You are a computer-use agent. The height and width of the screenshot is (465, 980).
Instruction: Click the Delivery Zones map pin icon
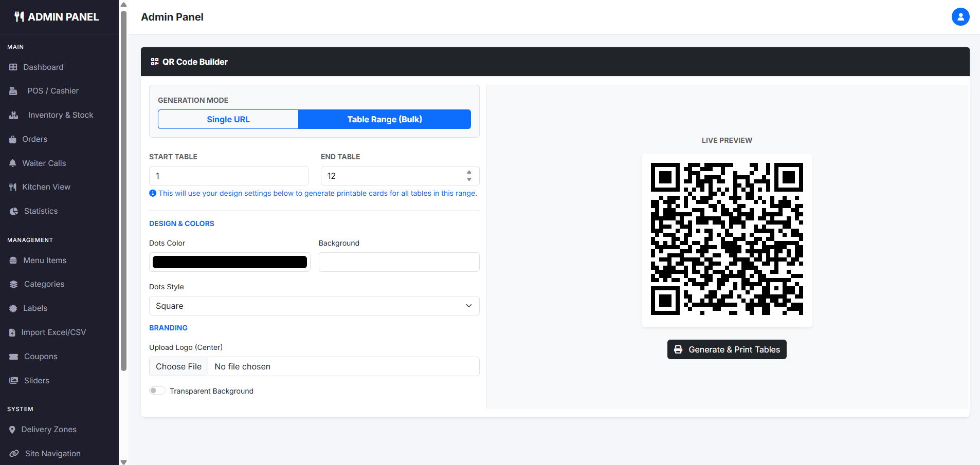[12, 430]
